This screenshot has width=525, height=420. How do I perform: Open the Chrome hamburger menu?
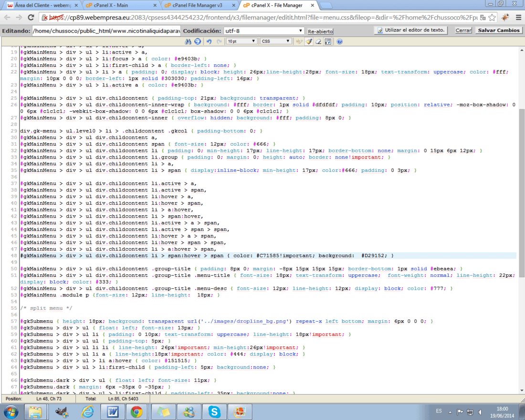518,17
